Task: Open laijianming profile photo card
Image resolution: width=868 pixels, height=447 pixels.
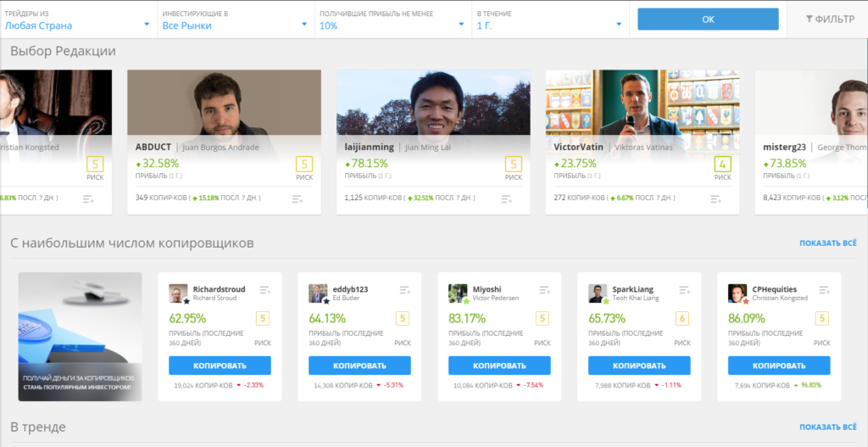Action: click(x=433, y=103)
